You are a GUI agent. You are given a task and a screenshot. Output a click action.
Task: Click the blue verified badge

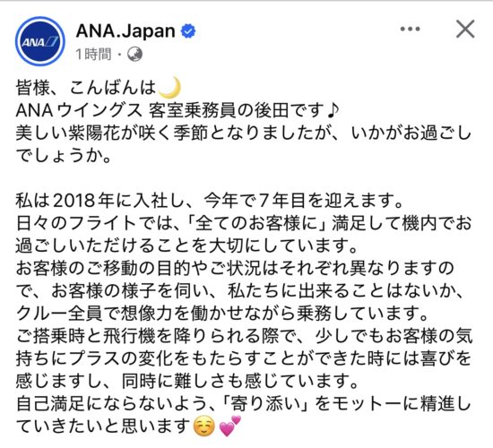[x=188, y=31]
